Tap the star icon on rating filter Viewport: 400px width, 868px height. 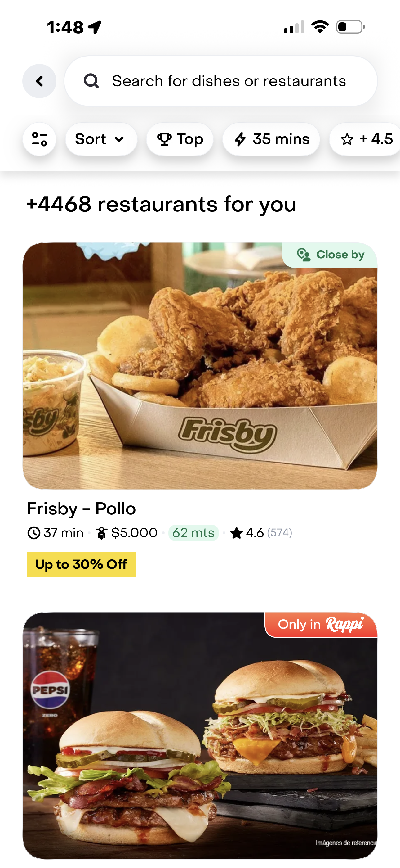click(347, 139)
